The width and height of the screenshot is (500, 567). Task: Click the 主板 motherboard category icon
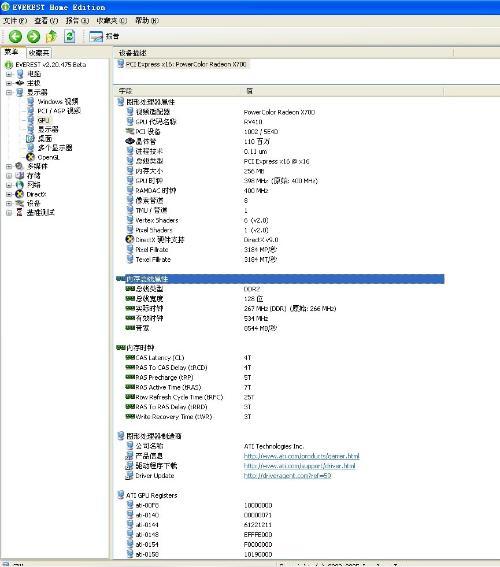coord(20,83)
